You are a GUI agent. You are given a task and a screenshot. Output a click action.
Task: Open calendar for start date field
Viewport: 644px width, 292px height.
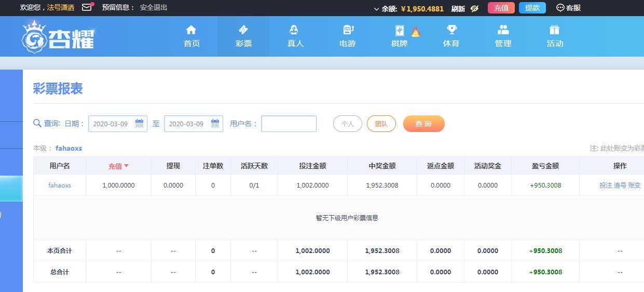tap(139, 124)
